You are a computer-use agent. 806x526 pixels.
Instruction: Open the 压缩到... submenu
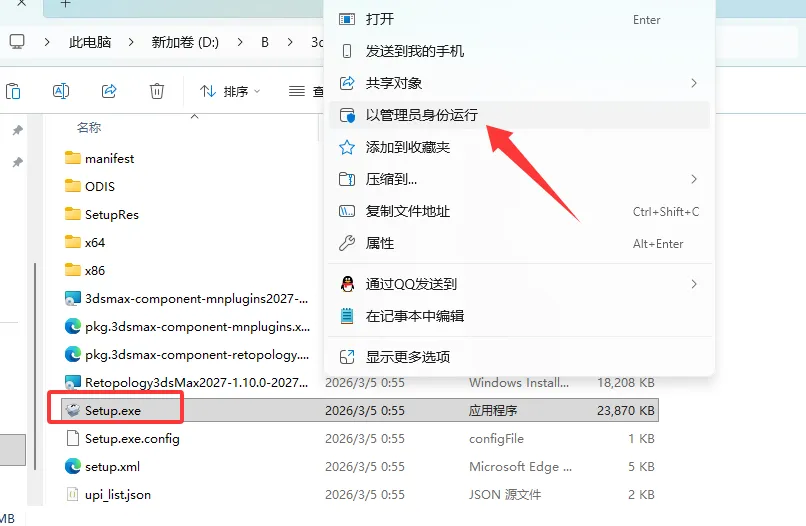pos(519,179)
